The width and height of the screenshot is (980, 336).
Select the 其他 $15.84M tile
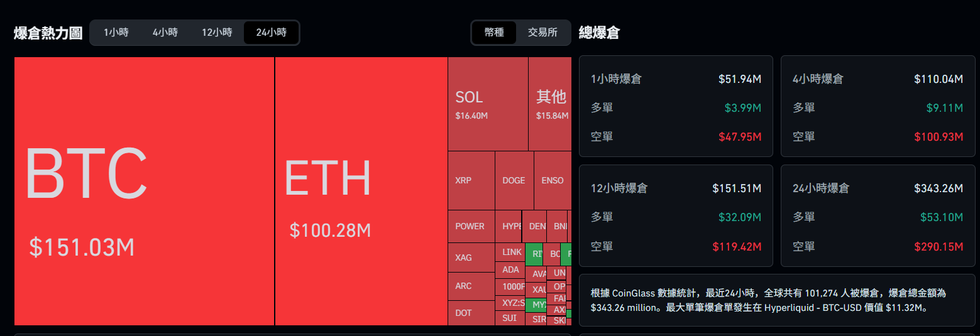pos(550,104)
